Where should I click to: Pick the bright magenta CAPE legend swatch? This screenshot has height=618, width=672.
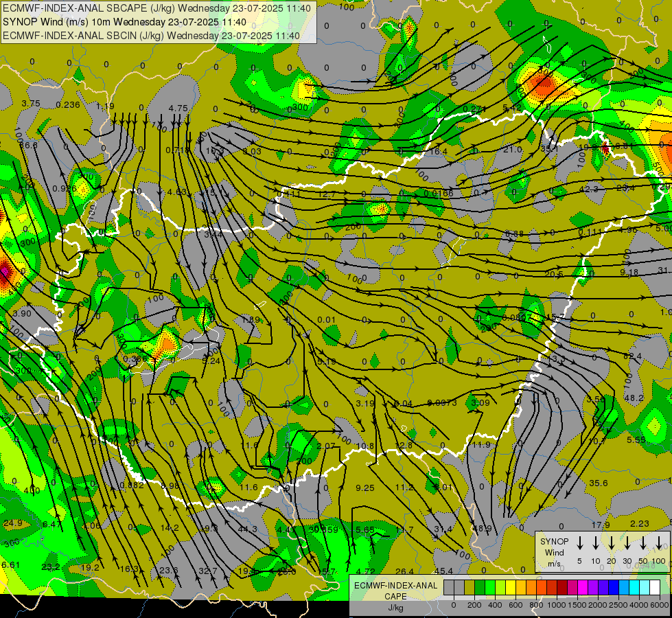point(583,588)
